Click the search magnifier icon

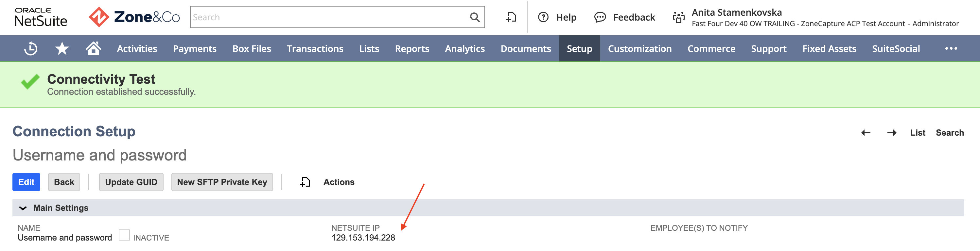point(474,17)
